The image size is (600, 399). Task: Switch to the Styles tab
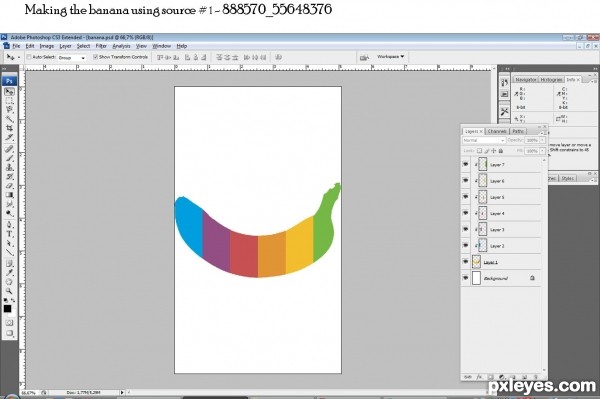click(567, 178)
